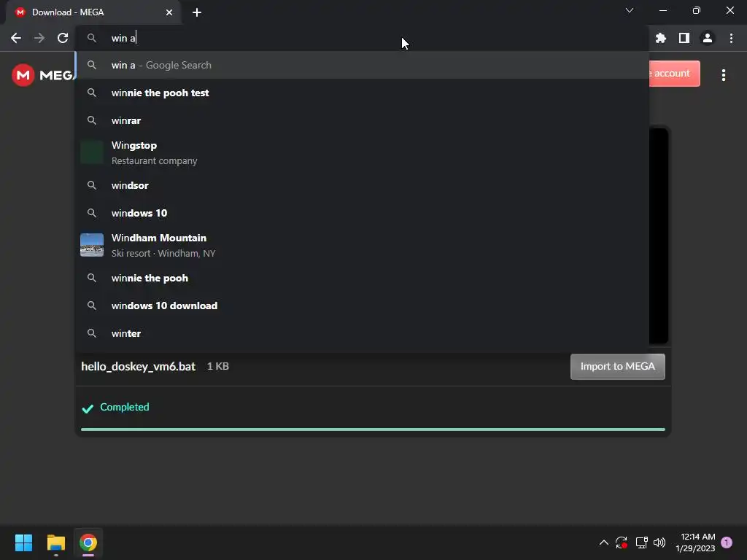The width and height of the screenshot is (747, 560).
Task: Click the Wingstop suggestion thumbnail
Action: (x=92, y=152)
